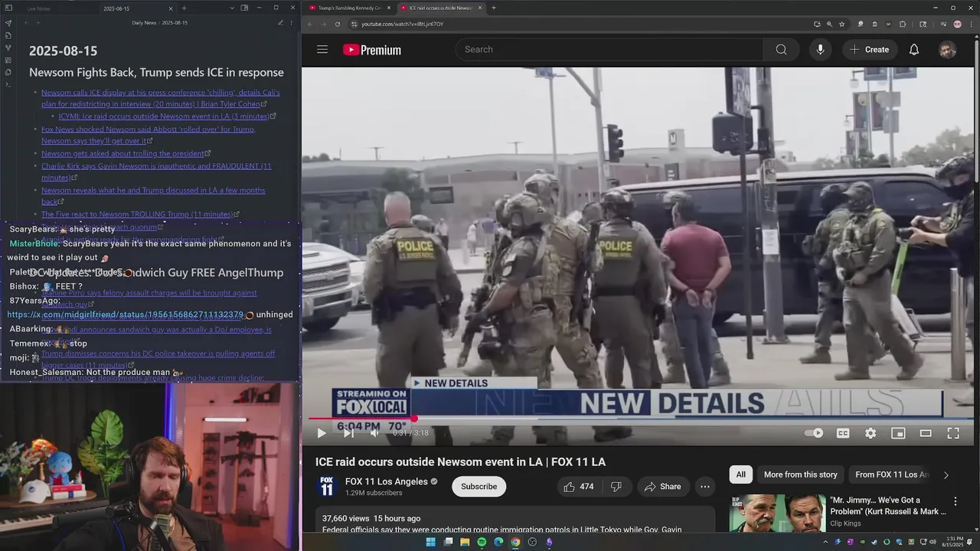This screenshot has height=551, width=980.
Task: Toggle the notes app right sidebar
Action: click(244, 8)
